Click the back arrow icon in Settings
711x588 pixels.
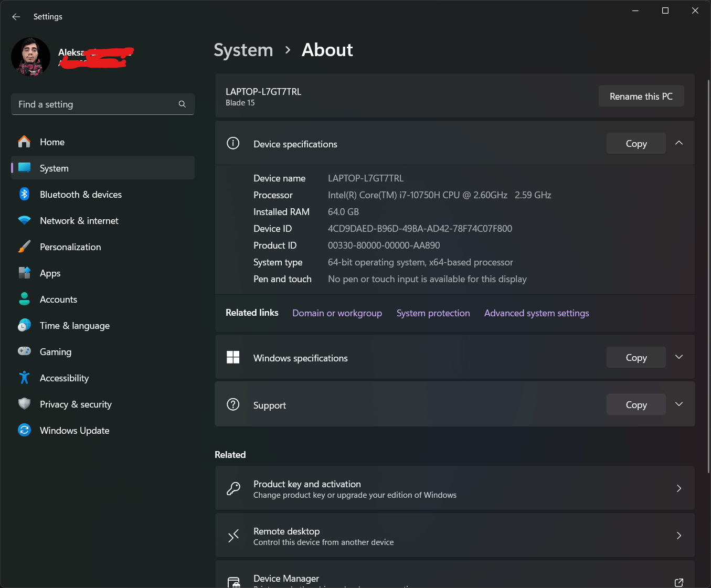click(16, 17)
